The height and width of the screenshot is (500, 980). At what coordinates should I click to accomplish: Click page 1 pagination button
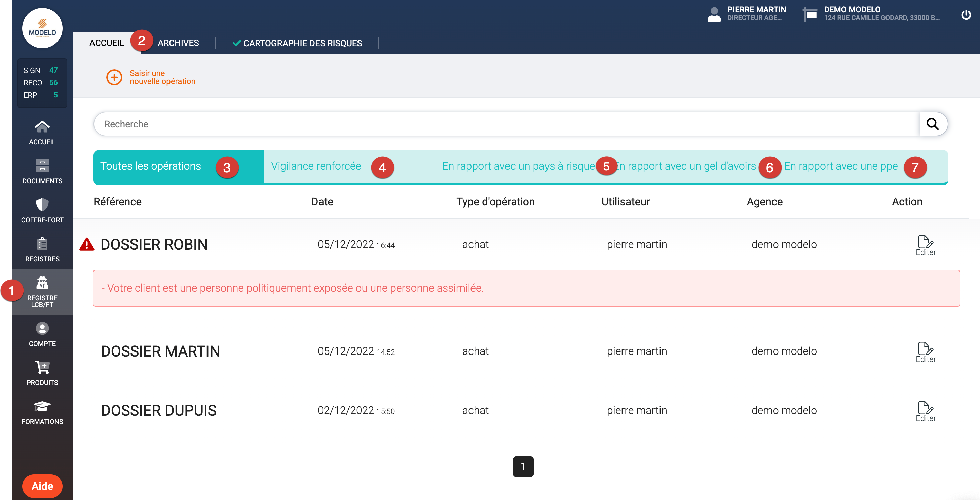[523, 466]
